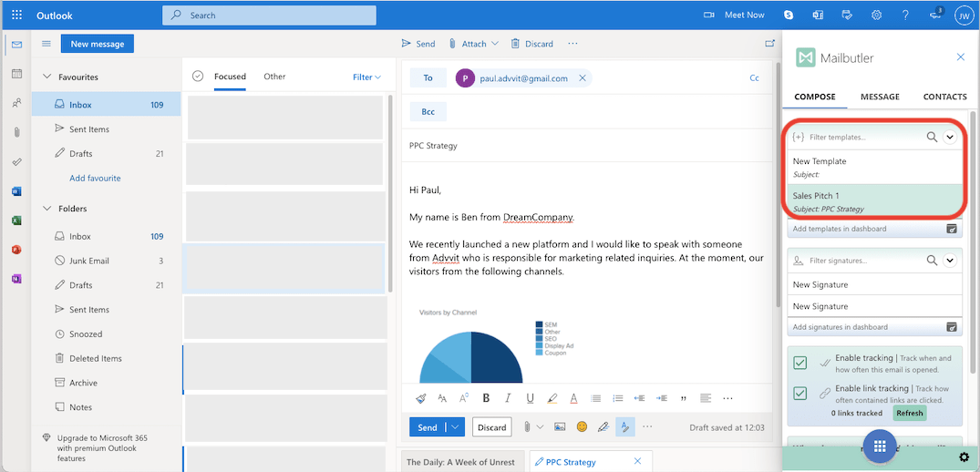The image size is (980, 472).
Task: Launch PowerPoint from the left rail
Action: click(17, 250)
